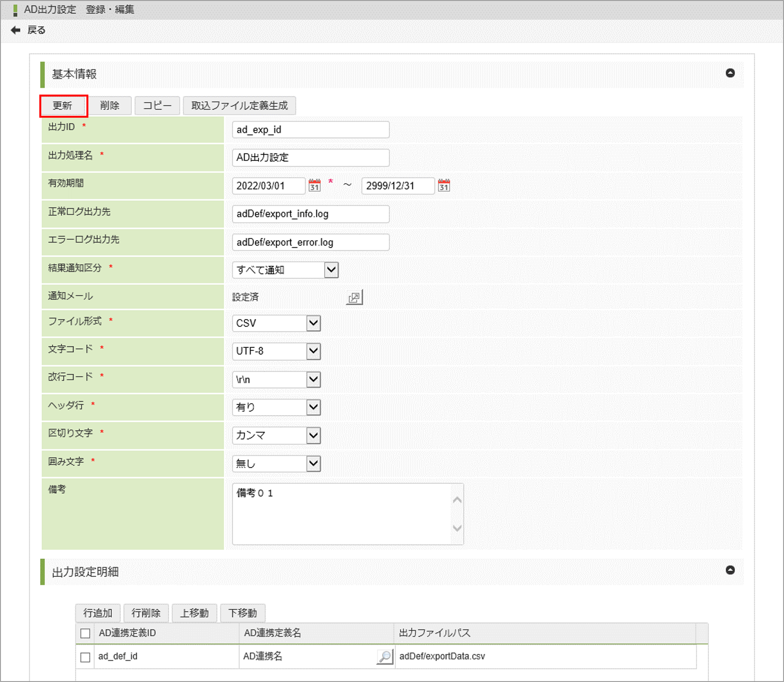Image resolution: width=784 pixels, height=682 pixels.
Task: Click the 行追加 button
Action: coord(98,613)
